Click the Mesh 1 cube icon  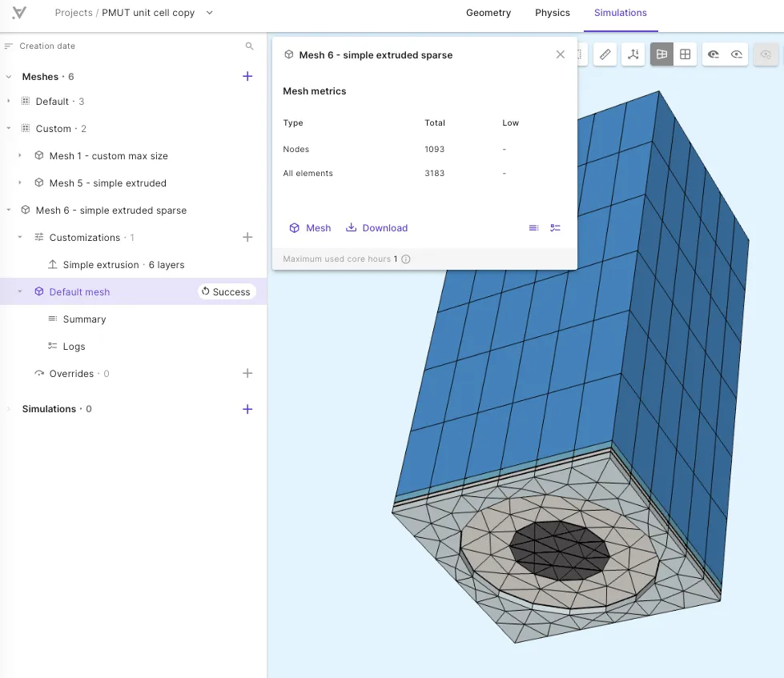(x=39, y=155)
